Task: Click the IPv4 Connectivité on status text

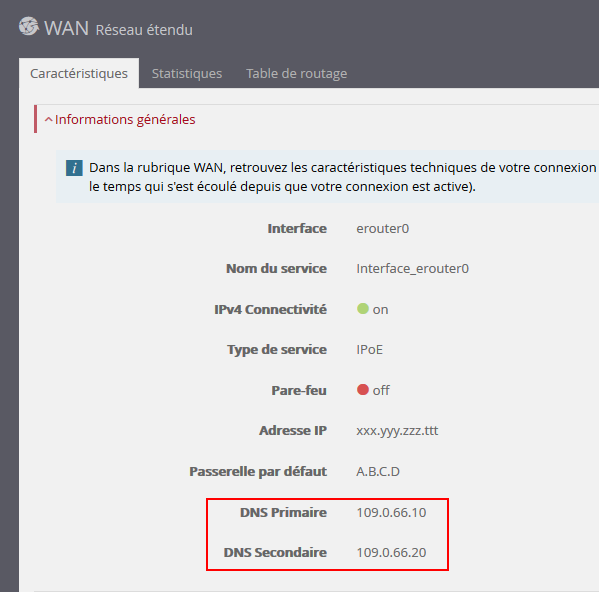Action: pyautogui.click(x=380, y=310)
